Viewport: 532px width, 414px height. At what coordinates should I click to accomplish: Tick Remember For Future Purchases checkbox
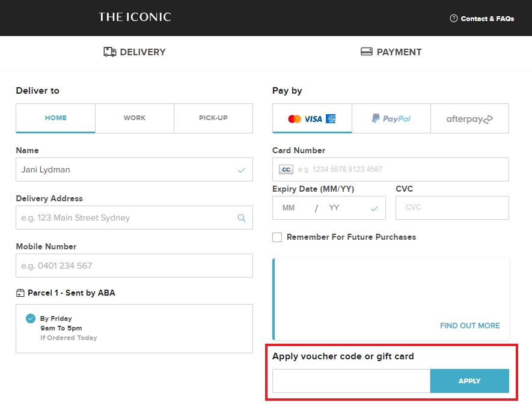277,237
